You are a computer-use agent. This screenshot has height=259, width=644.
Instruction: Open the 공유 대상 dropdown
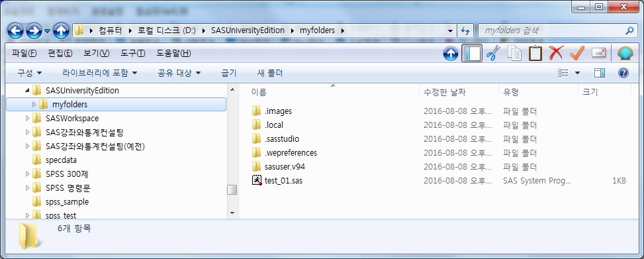(x=179, y=73)
